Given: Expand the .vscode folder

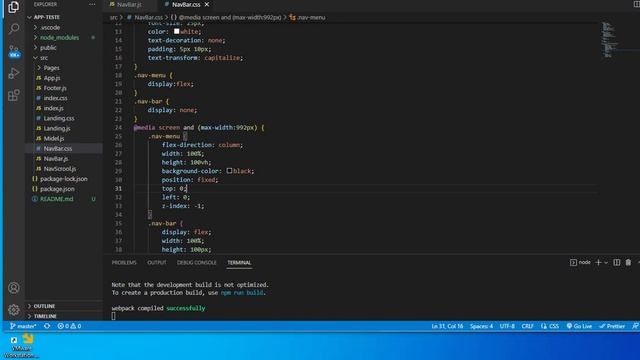Looking at the screenshot, I should coord(50,27).
